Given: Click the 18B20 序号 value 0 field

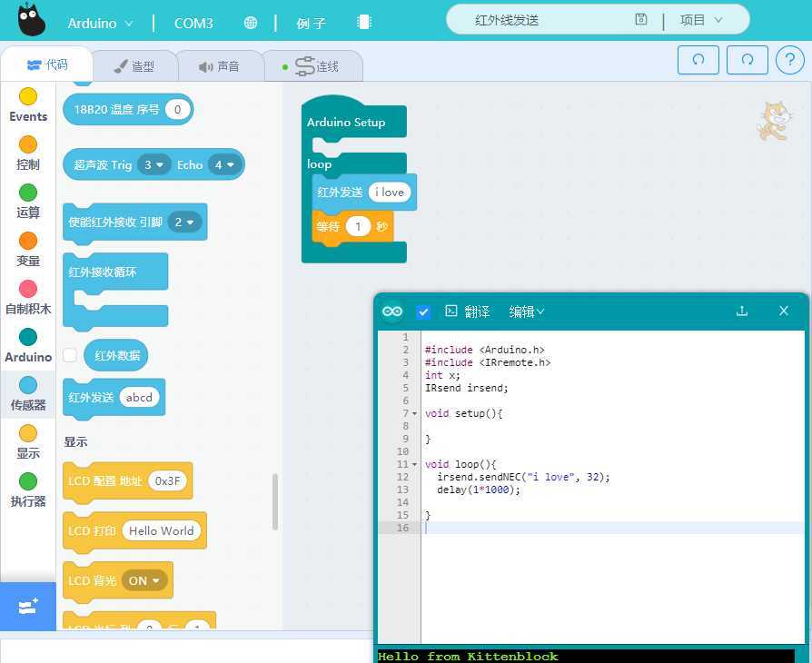Looking at the screenshot, I should (178, 109).
